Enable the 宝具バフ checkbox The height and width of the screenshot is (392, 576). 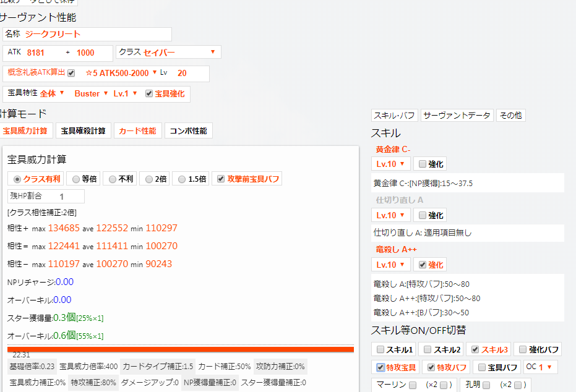click(x=482, y=367)
